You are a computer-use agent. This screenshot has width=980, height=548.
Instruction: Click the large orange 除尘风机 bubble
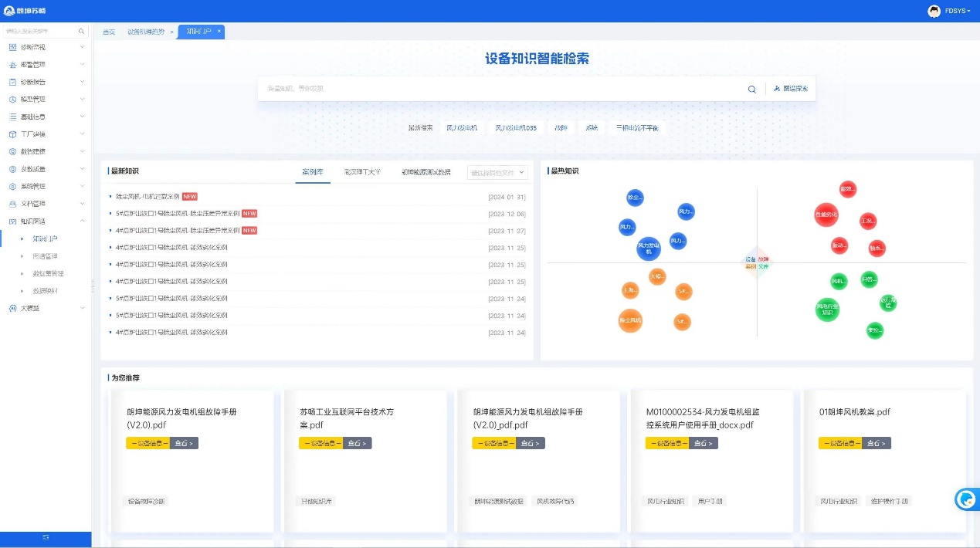point(630,320)
